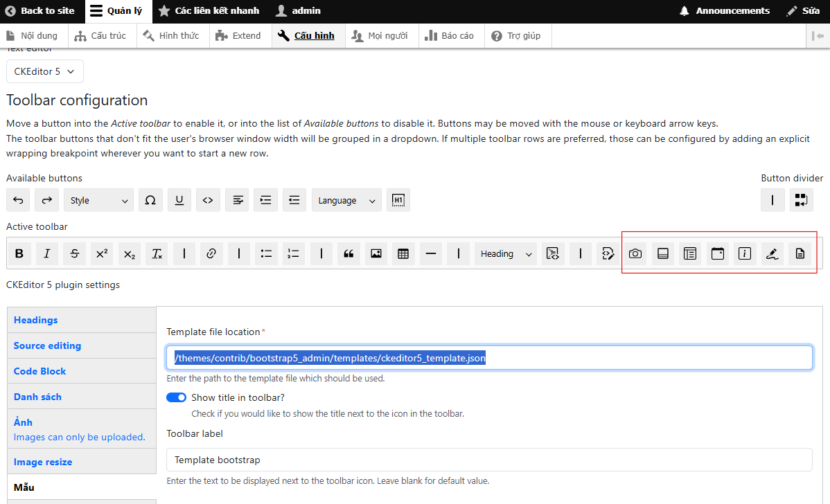
Task: Toggle Show title in toolbar switch
Action: pos(176,397)
